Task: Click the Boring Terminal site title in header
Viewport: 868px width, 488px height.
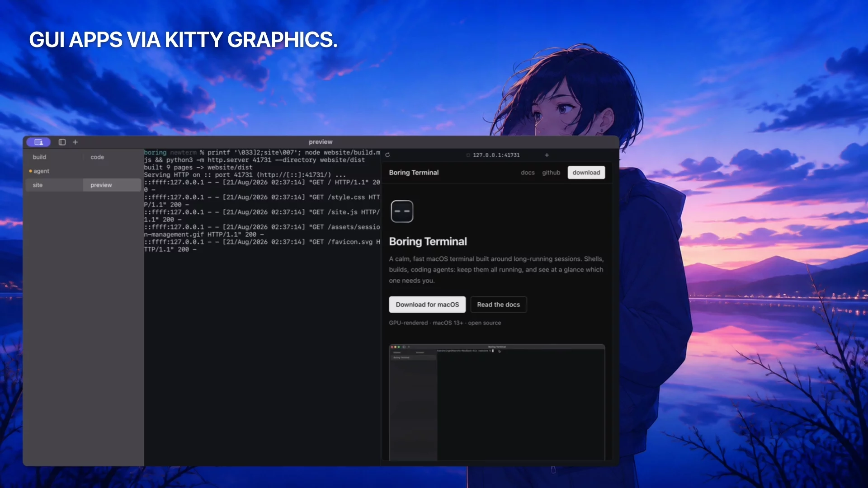Action: [414, 173]
